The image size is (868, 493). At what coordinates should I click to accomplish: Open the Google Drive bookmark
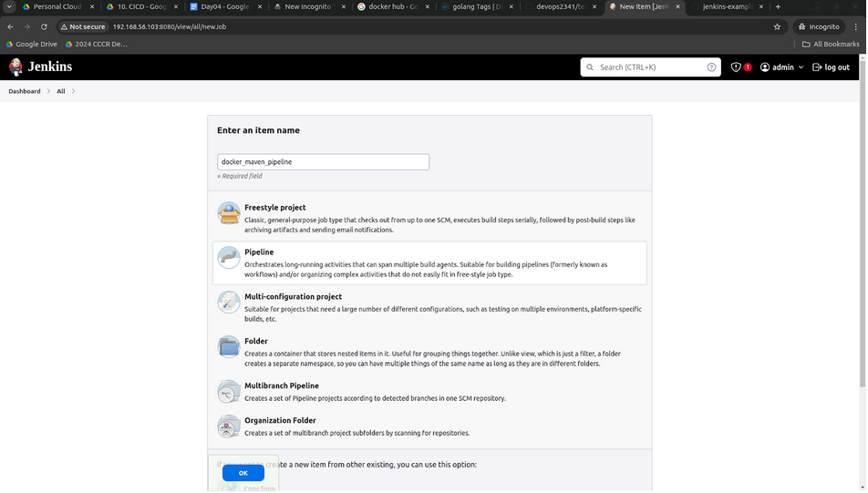[32, 45]
